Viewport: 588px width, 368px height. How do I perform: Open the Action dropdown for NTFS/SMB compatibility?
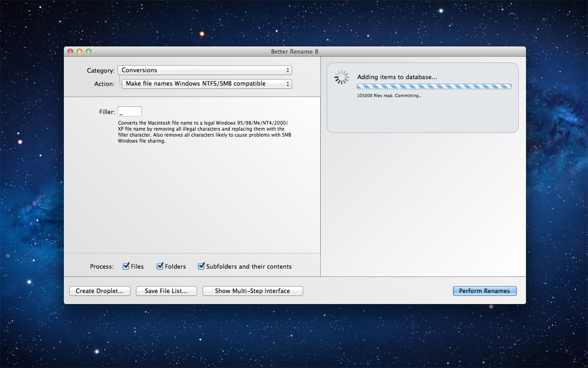click(207, 84)
